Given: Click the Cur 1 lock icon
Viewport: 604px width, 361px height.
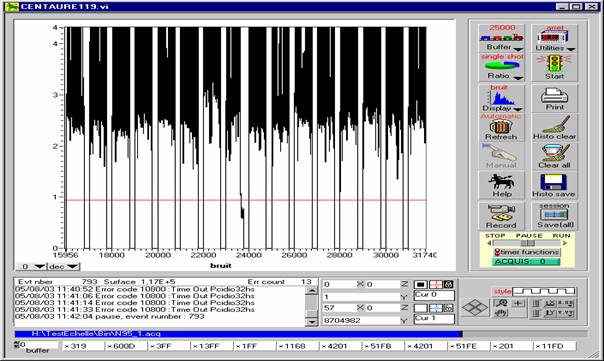Looking at the screenshot, I should tap(448, 308).
